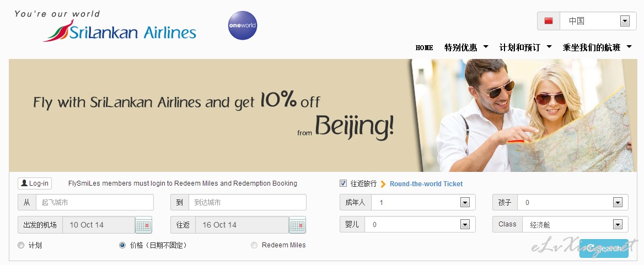Click the 起飞城市 departure city field
The height and width of the screenshot is (265, 644).
(95, 202)
